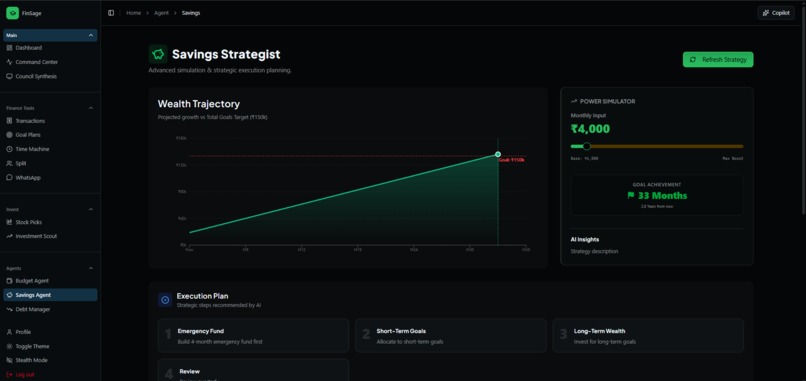Screen dimensions: 806x381
Task: Click the Monthly Input slider handle
Action: (x=587, y=147)
